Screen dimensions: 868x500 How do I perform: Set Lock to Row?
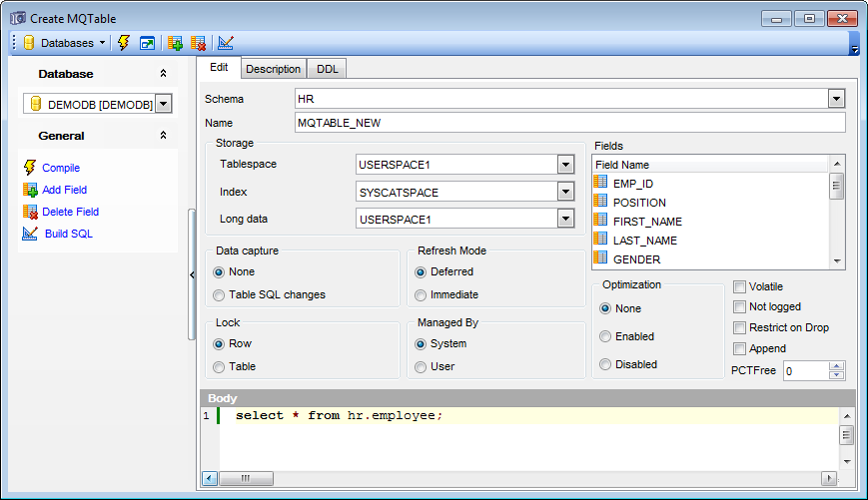click(x=219, y=344)
